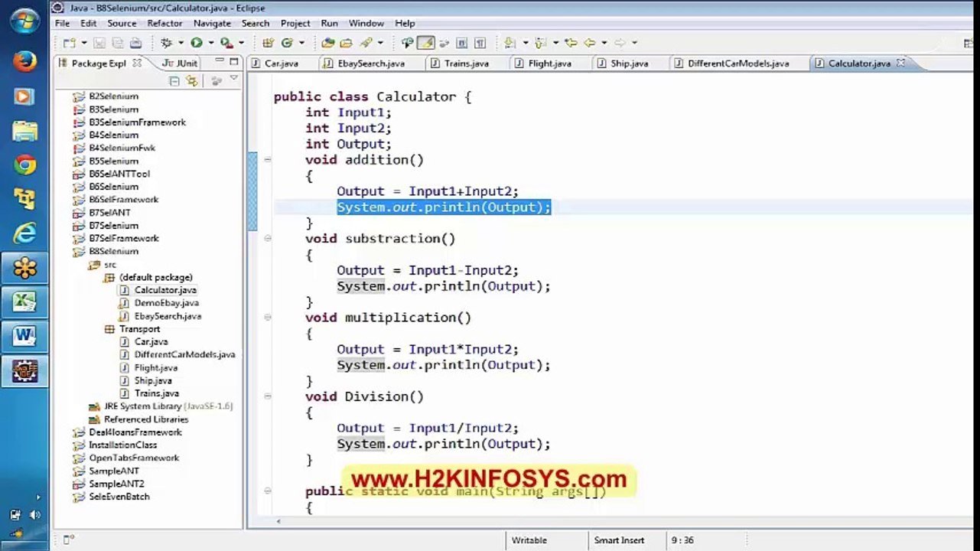Collapse the substraction() method fold marker

268,239
